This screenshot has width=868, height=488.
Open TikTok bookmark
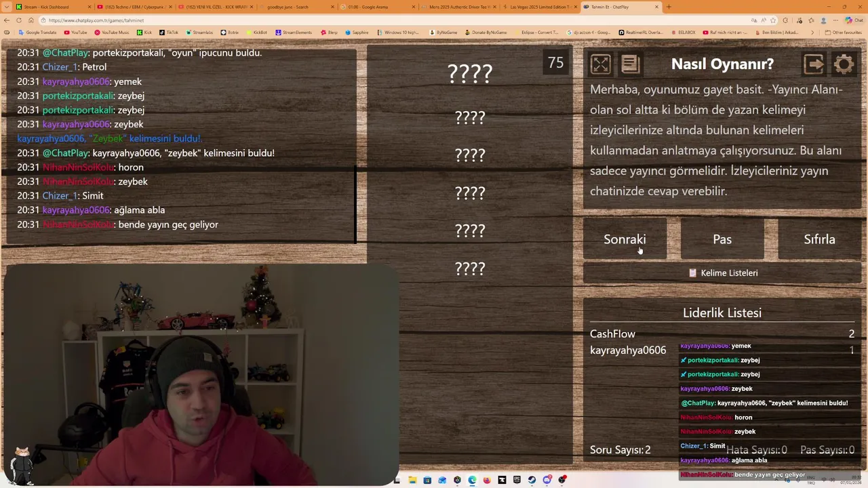pyautogui.click(x=169, y=33)
